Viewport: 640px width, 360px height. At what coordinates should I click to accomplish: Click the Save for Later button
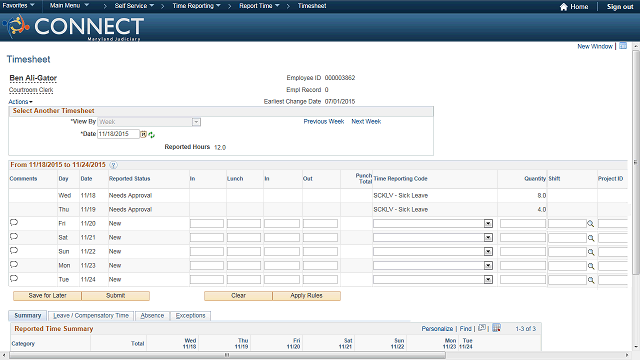tap(47, 296)
